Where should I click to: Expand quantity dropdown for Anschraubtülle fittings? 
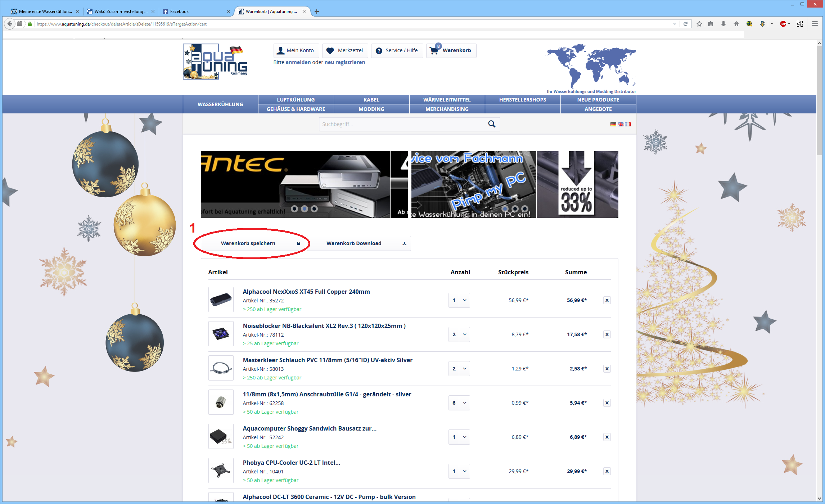coord(464,403)
